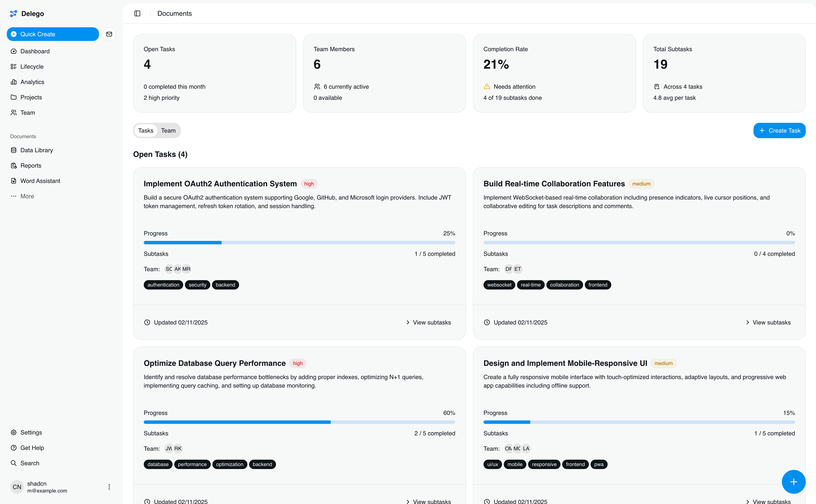Click the OAuth2 task progress bar
This screenshot has height=504, width=816.
pos(299,243)
